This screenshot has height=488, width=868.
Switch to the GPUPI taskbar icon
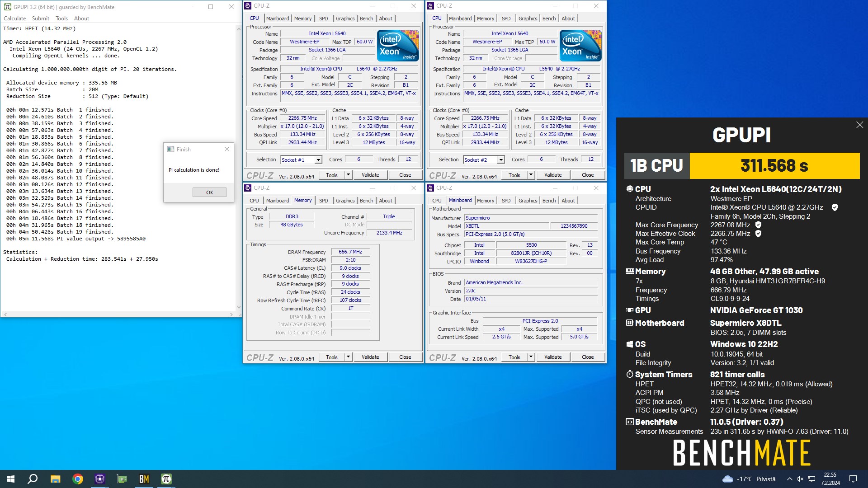(166, 479)
